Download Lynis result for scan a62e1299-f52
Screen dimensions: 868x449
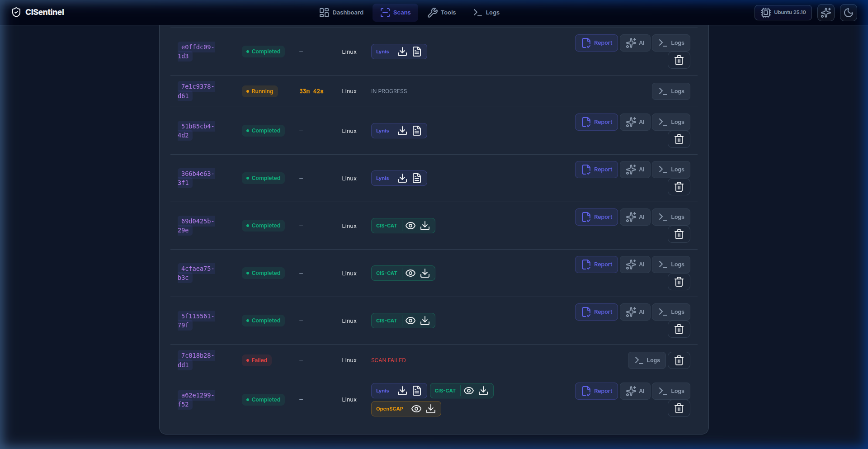(x=402, y=391)
